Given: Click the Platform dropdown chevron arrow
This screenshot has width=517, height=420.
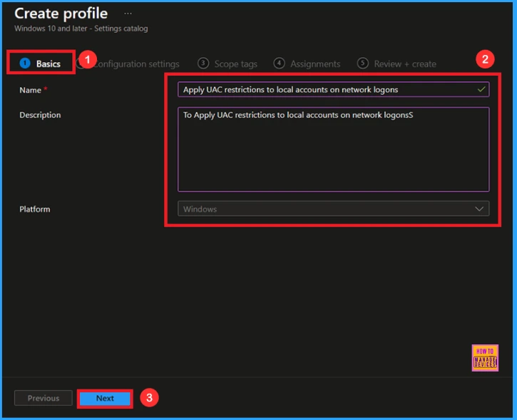Looking at the screenshot, I should click(x=479, y=209).
